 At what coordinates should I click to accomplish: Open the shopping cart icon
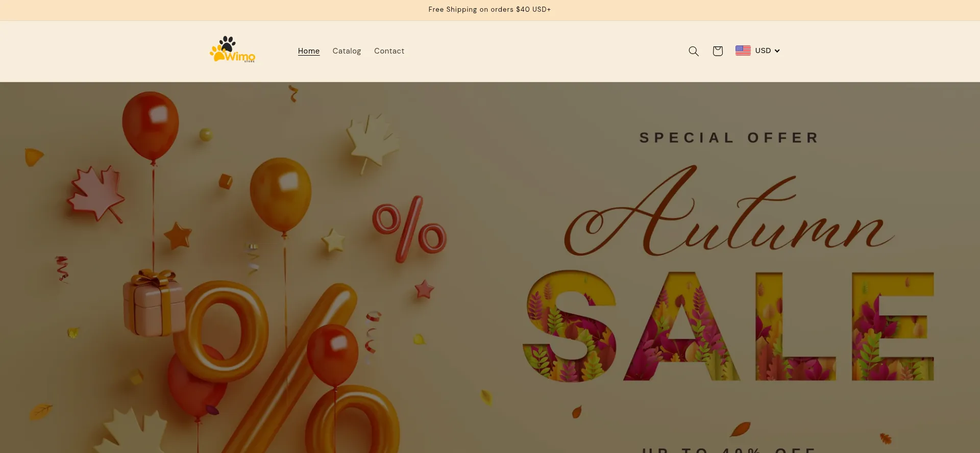(x=718, y=51)
